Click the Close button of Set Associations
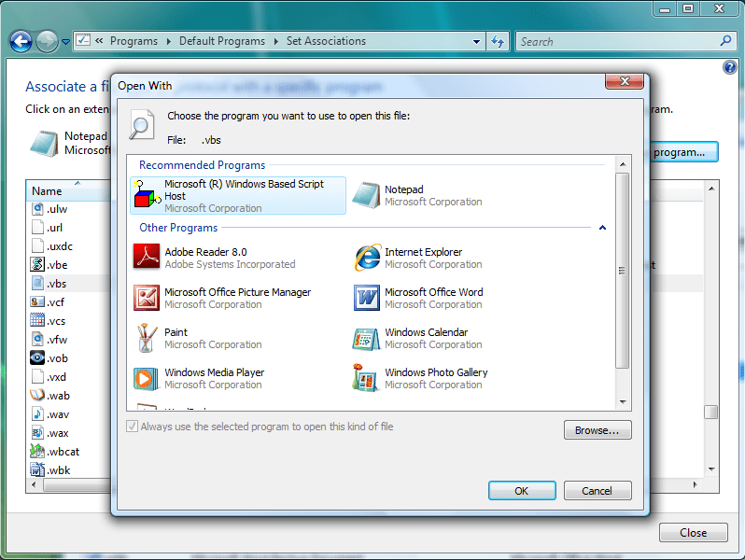This screenshot has width=745, height=560. pos(693,533)
